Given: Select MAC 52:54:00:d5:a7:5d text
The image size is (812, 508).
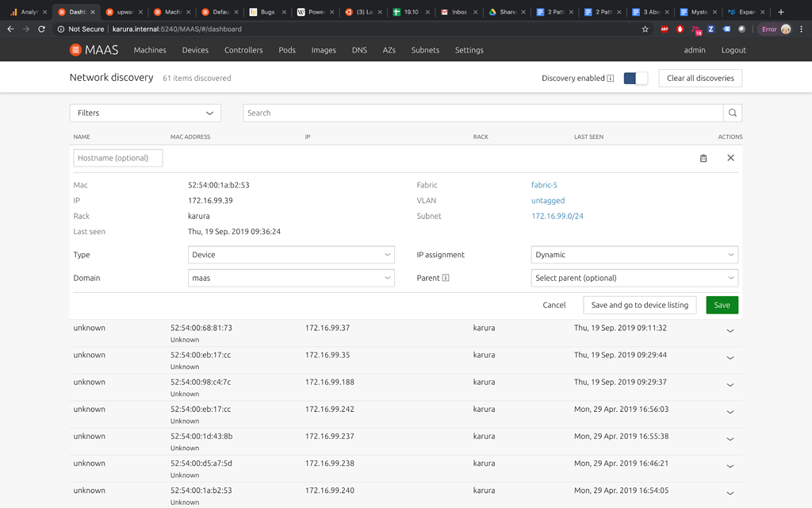Looking at the screenshot, I should point(201,464).
